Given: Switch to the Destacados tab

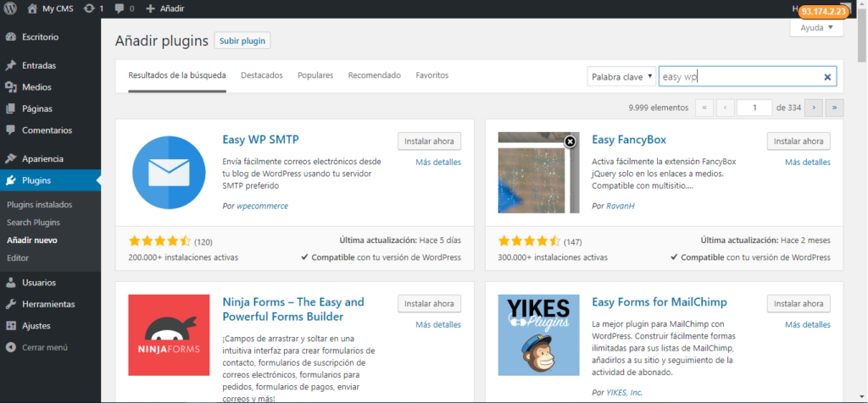Looking at the screenshot, I should point(262,75).
